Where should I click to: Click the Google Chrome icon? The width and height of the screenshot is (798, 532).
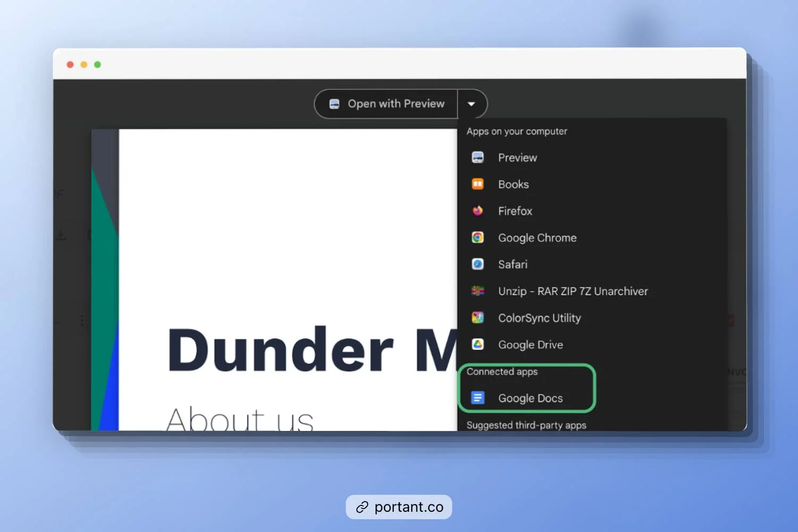point(478,237)
